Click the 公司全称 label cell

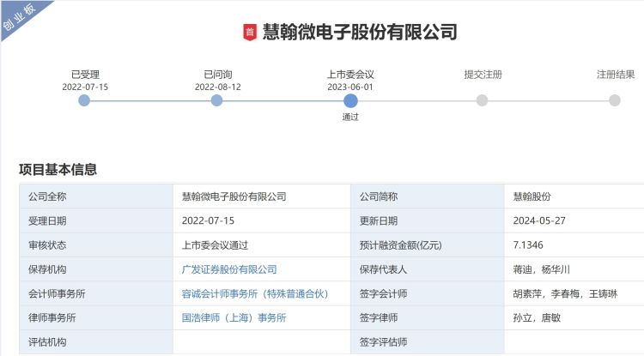pyautogui.click(x=96, y=196)
